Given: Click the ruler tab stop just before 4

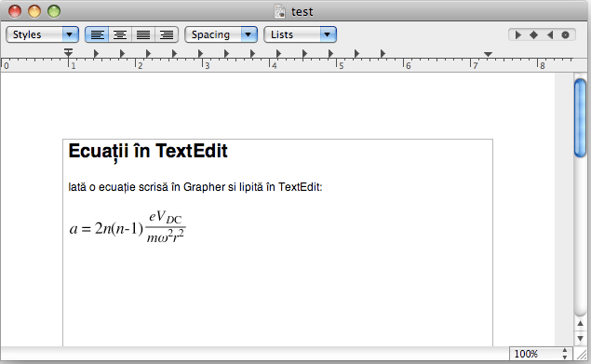Looking at the screenshot, I should (252, 54).
